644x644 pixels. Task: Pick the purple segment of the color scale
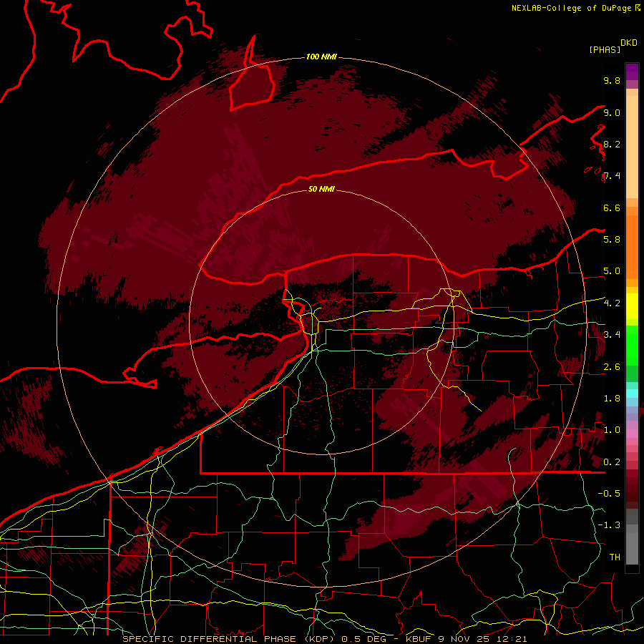coord(632,72)
